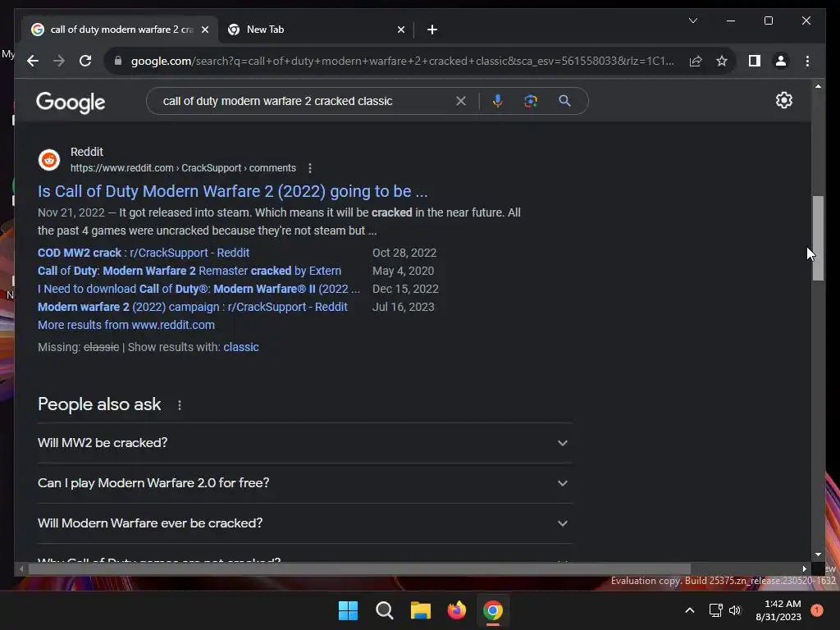Click the 'People also ask' heading
Viewport: 840px width, 630px height.
click(x=99, y=404)
